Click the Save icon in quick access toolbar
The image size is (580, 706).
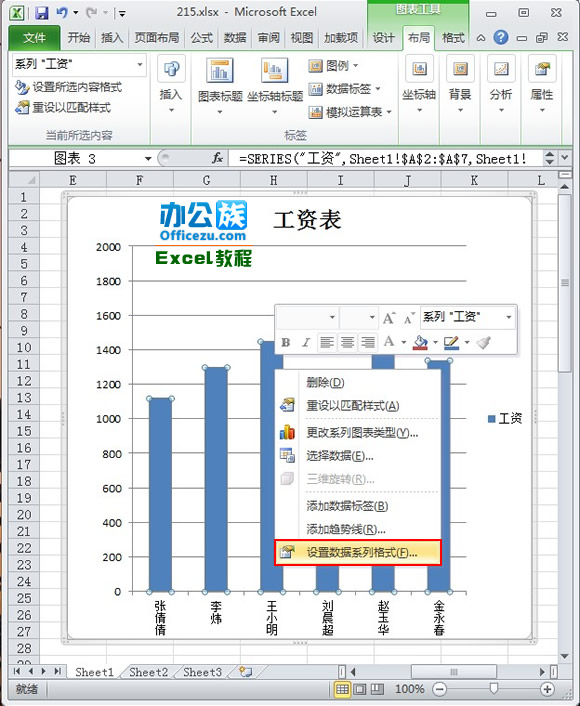[41, 12]
